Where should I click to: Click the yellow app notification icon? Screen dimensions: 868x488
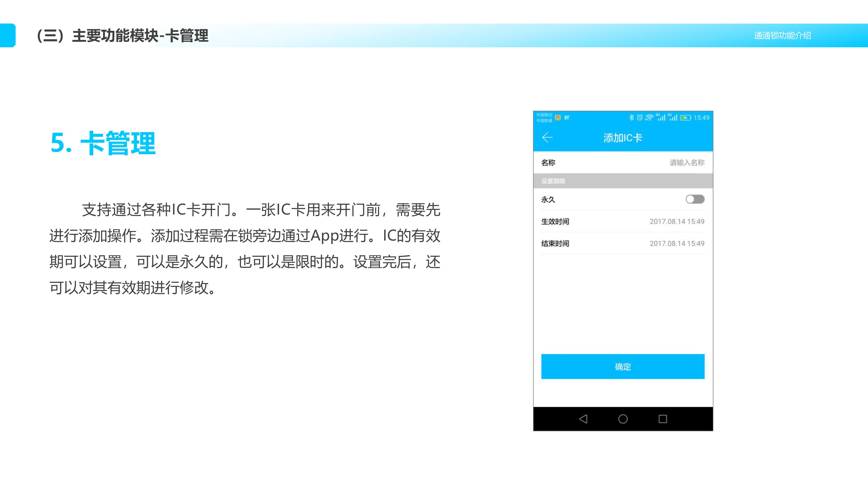pos(558,118)
